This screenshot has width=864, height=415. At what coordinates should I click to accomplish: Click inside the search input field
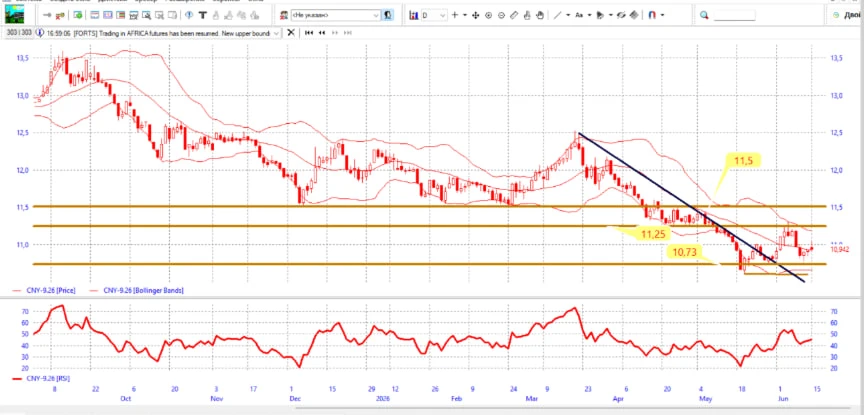point(735,15)
